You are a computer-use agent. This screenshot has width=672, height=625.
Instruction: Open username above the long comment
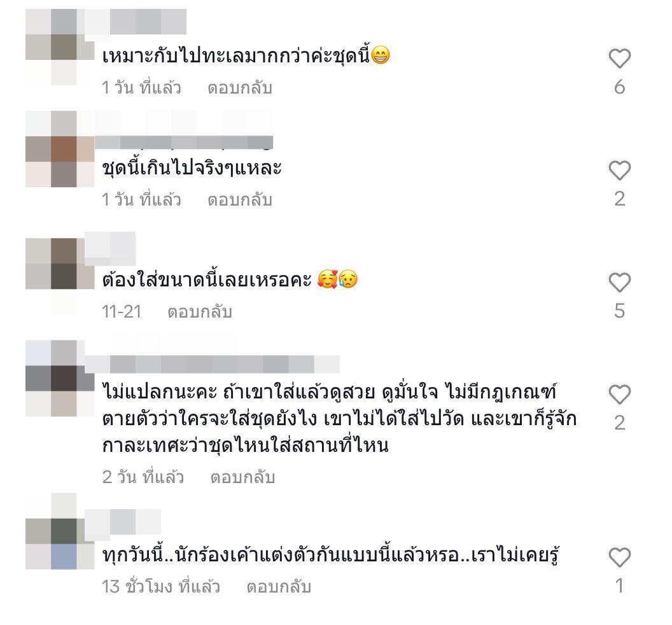coord(212,364)
